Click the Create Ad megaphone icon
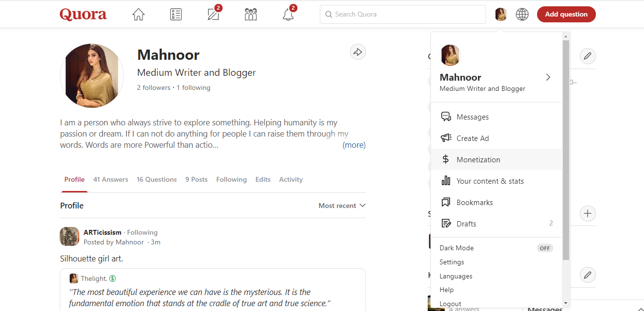 (446, 138)
